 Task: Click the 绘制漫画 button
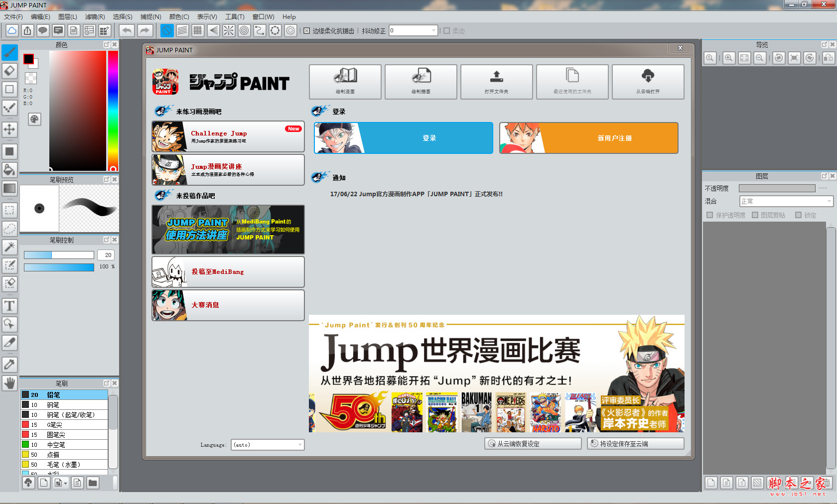(345, 82)
